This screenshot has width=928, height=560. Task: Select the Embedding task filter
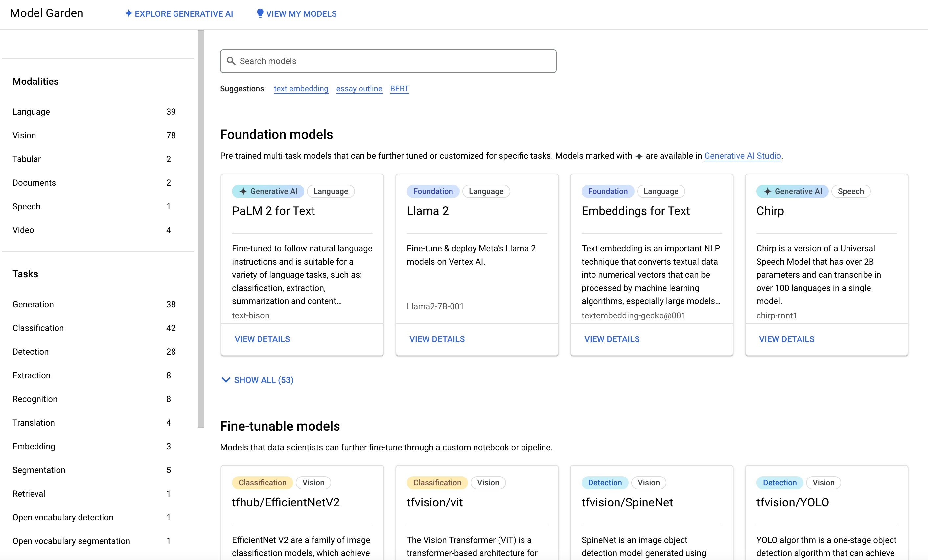pyautogui.click(x=94, y=446)
